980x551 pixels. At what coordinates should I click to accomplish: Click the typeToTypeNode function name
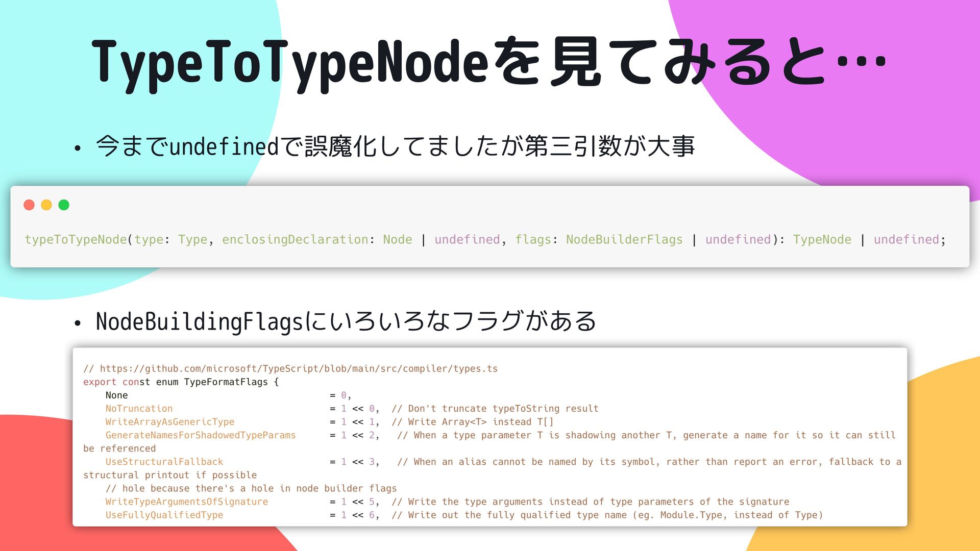pyautogui.click(x=76, y=239)
